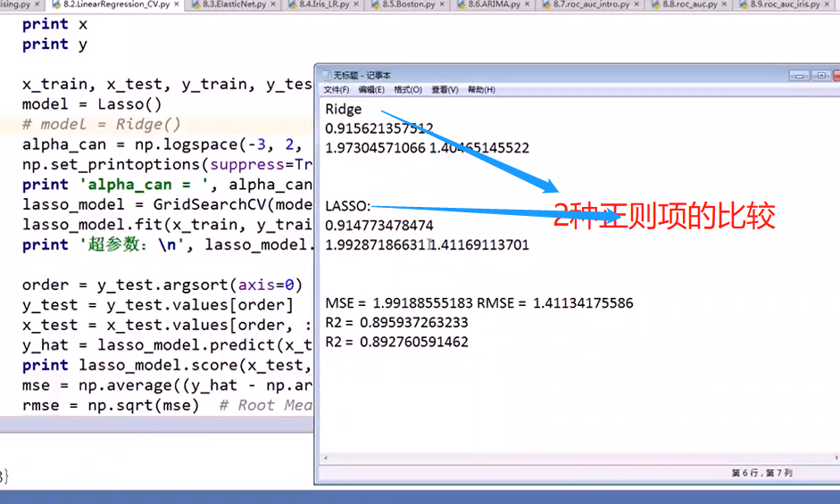Click the 'lasso_model = GridSearchCV' code line
Viewport: 840px width, 504px height.
pos(167,204)
